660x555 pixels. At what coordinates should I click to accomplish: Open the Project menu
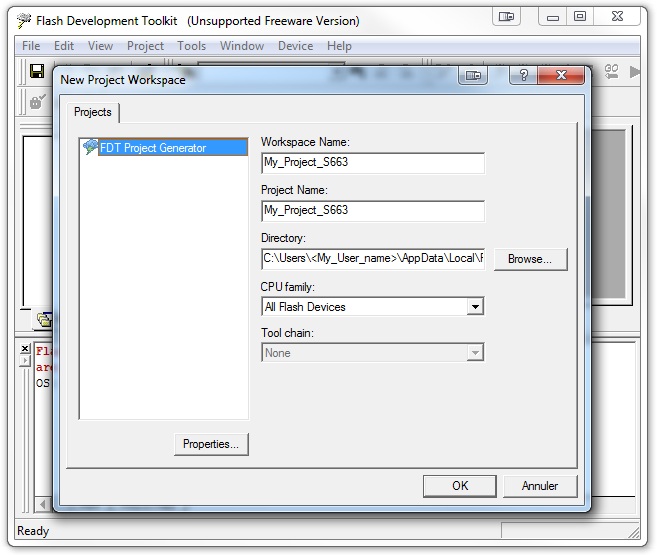coord(145,45)
